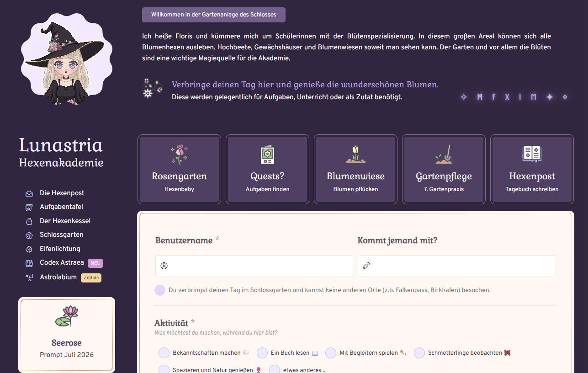This screenshot has height=373, width=588.
Task: Select 'Schmetterlinge beobachten' activity option
Action: click(x=419, y=353)
